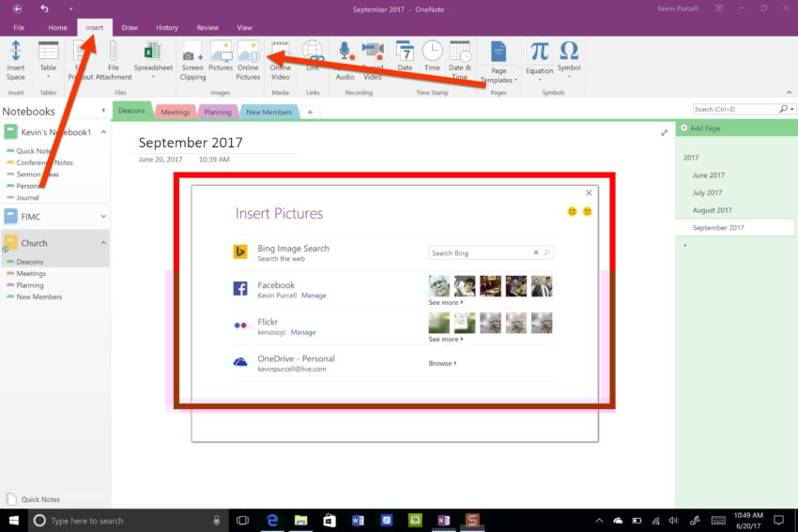
Task: Switch to the Home ribbon tab
Action: coord(57,27)
